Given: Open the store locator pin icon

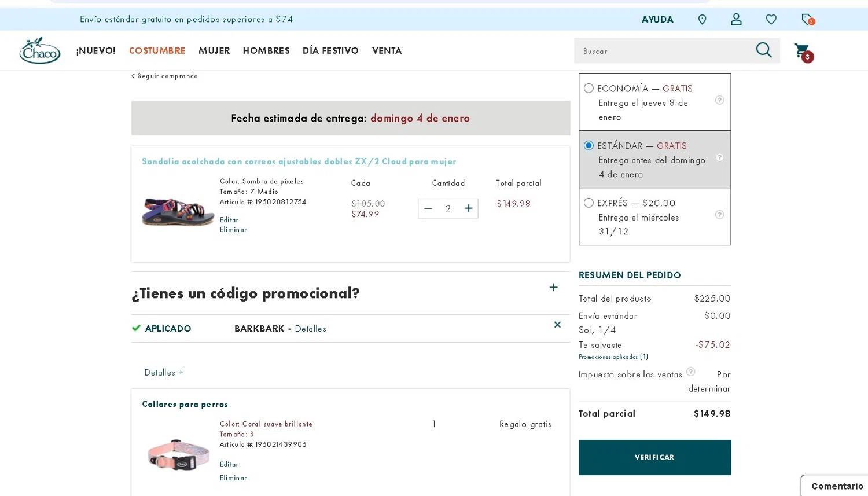Looking at the screenshot, I should [x=702, y=20].
